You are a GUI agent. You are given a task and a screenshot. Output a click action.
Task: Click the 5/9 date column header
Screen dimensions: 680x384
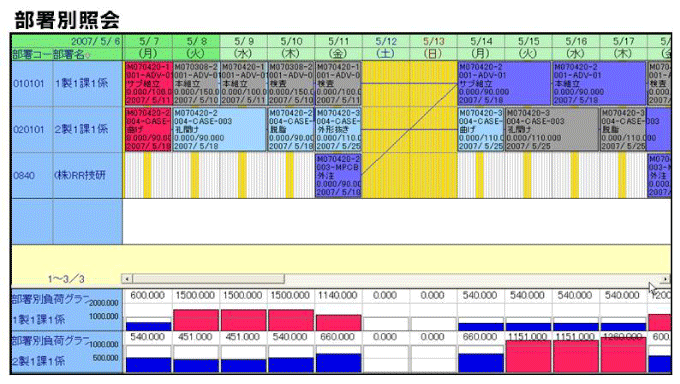(x=244, y=42)
